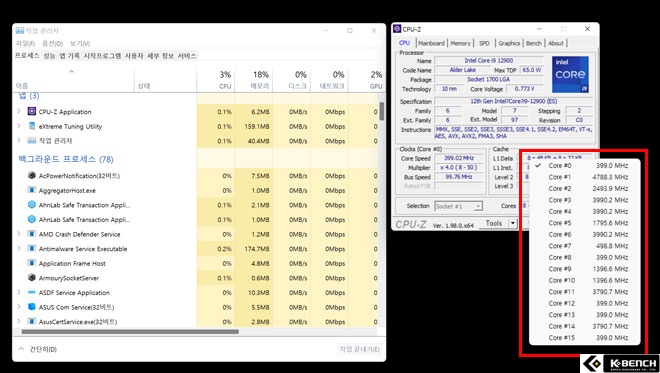This screenshot has width=660, height=373.
Task: Click the Antimalware Service Executable icon
Action: [32, 248]
